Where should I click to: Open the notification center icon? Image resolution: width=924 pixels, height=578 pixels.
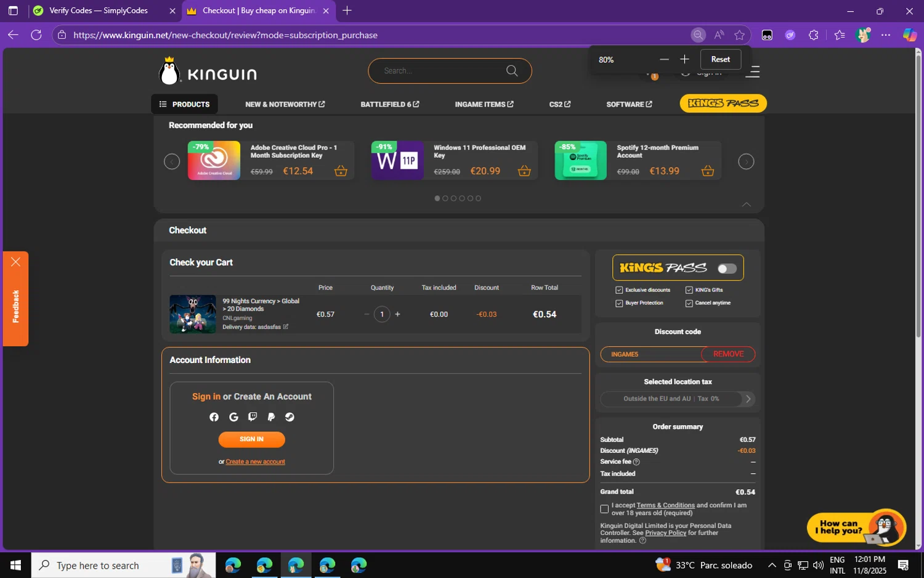pyautogui.click(x=903, y=565)
